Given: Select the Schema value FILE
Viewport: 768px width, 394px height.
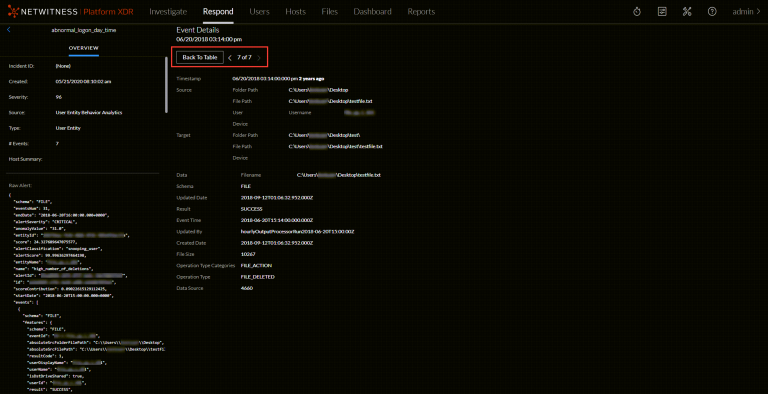Looking at the screenshot, I should 245,186.
